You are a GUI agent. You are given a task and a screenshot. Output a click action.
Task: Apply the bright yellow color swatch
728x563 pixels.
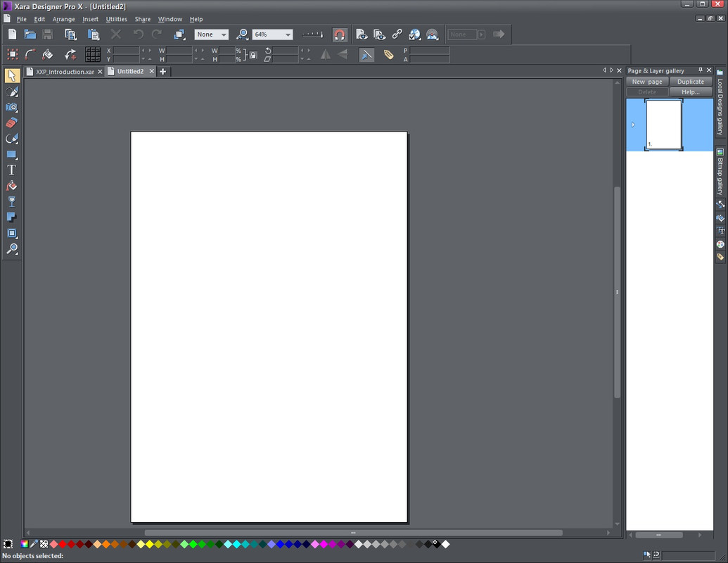click(150, 544)
